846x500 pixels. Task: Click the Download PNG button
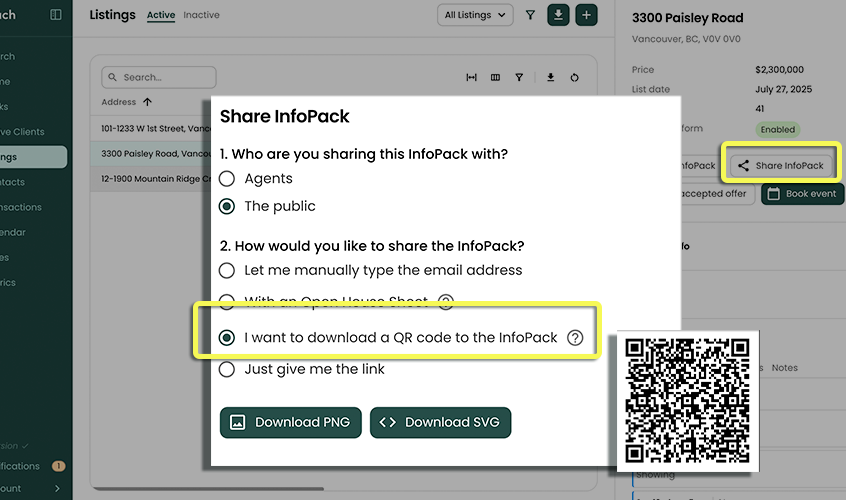290,422
